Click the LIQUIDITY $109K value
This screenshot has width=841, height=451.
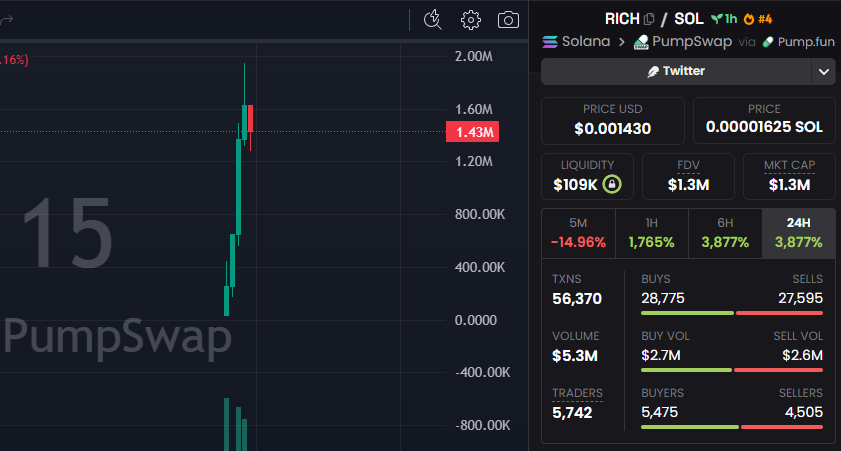pyautogui.click(x=575, y=185)
